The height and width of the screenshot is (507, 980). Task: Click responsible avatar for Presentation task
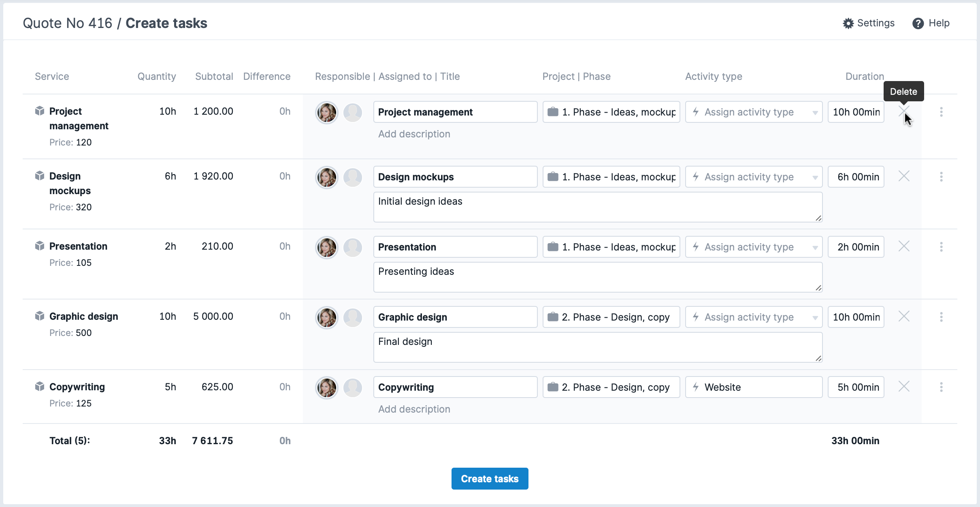tap(327, 247)
